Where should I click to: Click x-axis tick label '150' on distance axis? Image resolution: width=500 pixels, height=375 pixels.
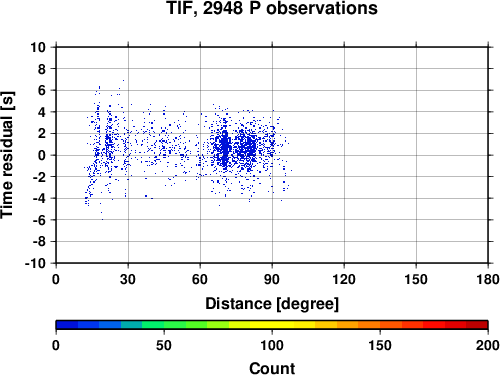pos(416,279)
